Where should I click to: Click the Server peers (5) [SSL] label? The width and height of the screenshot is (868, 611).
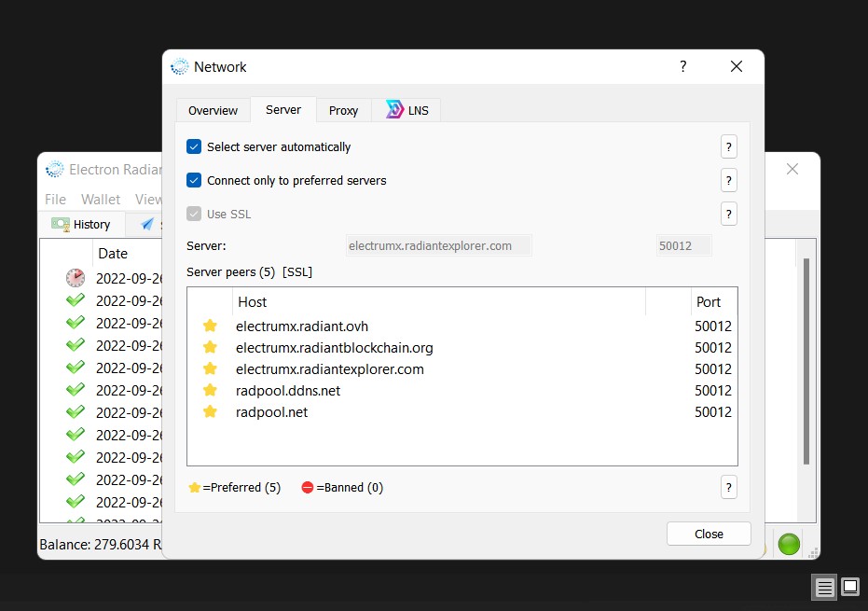pos(249,272)
